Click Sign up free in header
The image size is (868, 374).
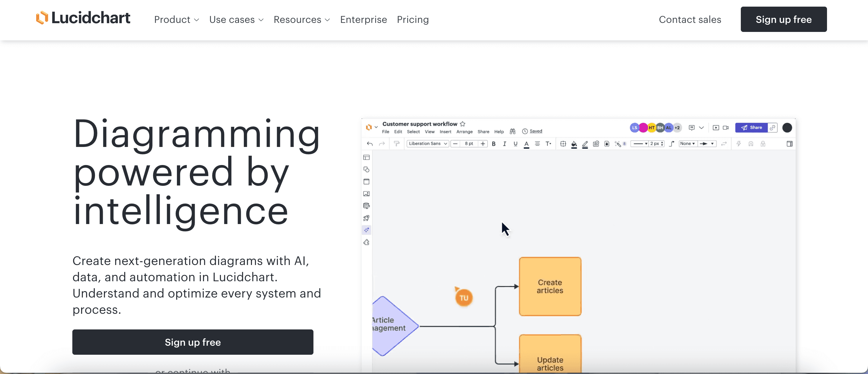783,19
